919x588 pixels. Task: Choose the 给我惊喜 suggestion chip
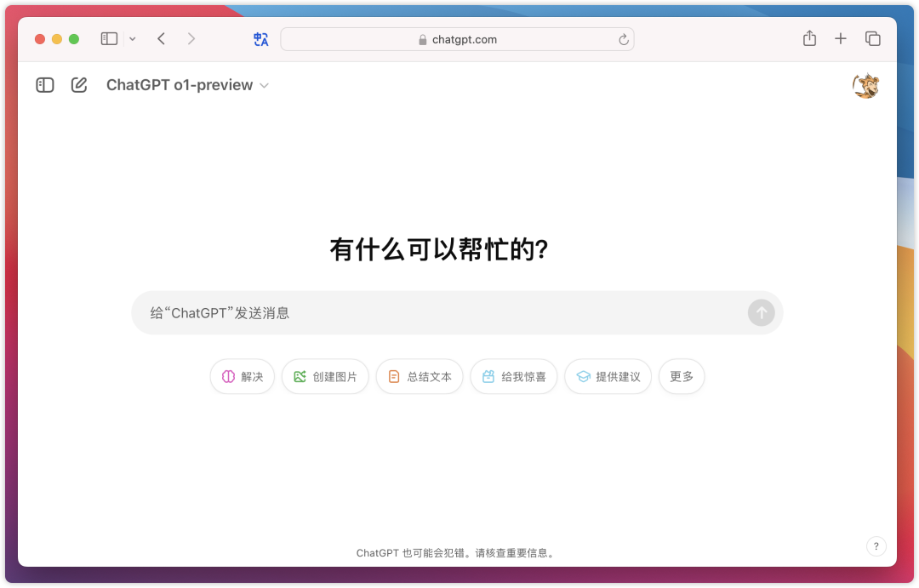pos(513,376)
